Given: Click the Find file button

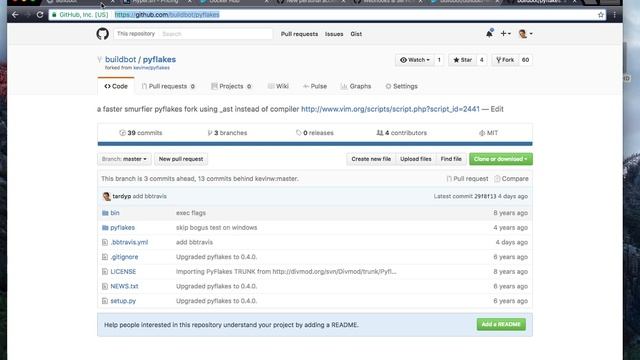Looking at the screenshot, I should (451, 159).
